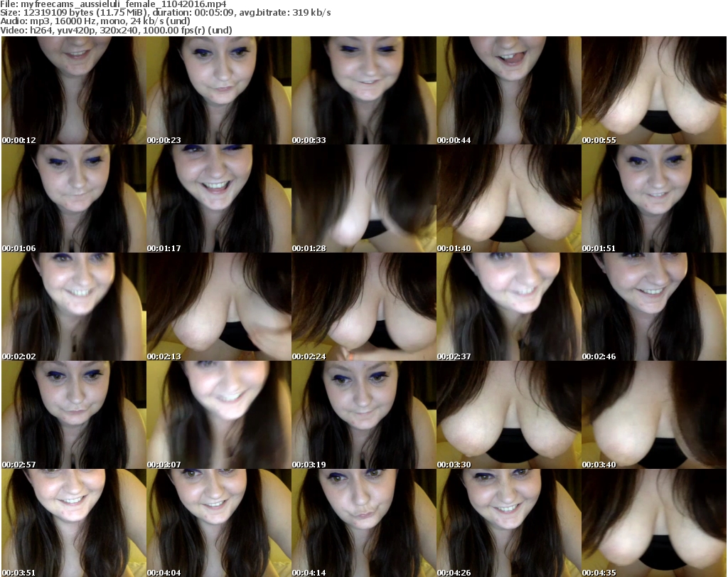Click the 'Audio: mp3, 16000 Hz' info line
Image resolution: width=728 pixels, height=577 pixels.
tap(95, 21)
